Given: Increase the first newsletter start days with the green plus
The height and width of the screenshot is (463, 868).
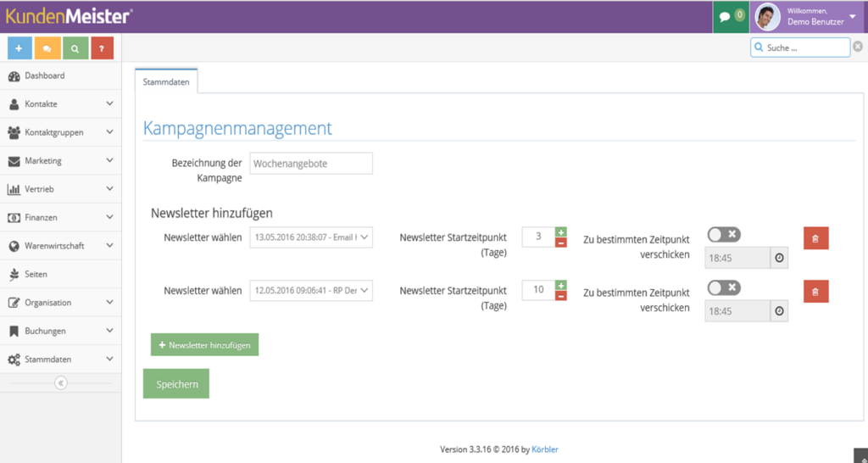Looking at the screenshot, I should (x=561, y=232).
